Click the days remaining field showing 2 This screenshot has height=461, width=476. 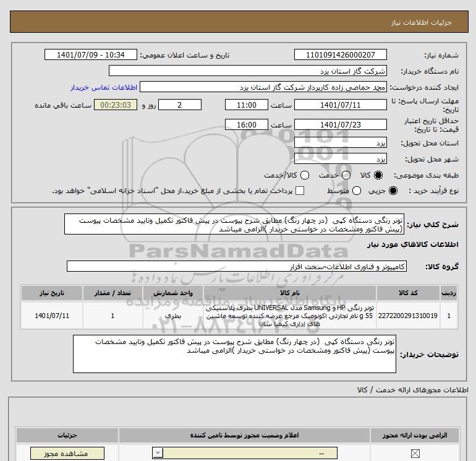point(180,105)
